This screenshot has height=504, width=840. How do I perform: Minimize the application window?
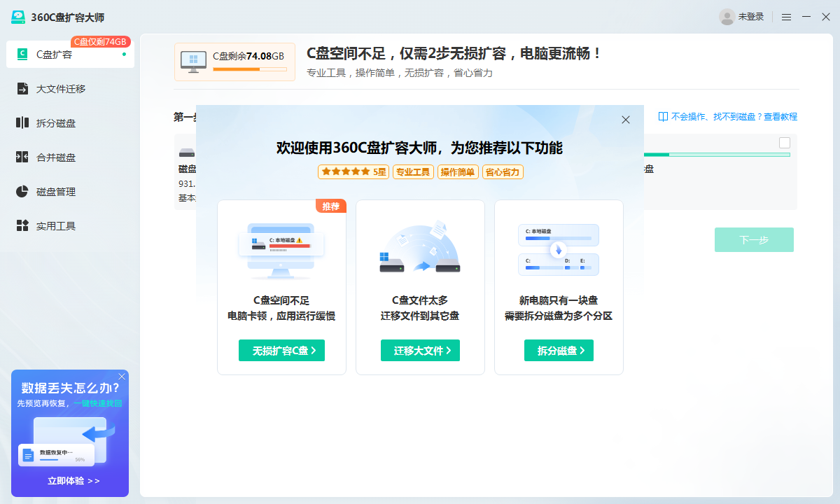coord(806,17)
